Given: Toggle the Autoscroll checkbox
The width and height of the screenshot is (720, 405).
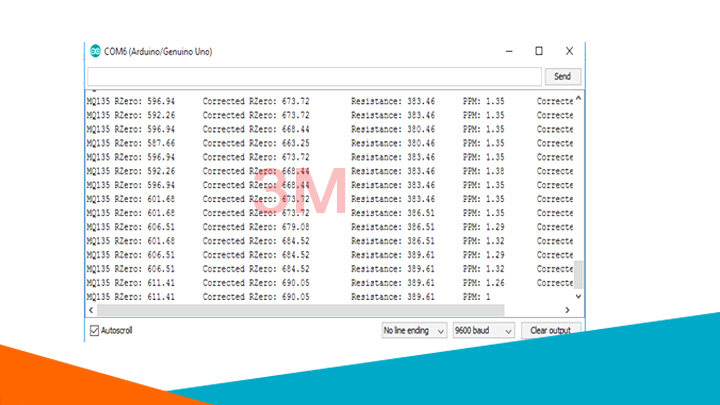Looking at the screenshot, I should click(94, 330).
